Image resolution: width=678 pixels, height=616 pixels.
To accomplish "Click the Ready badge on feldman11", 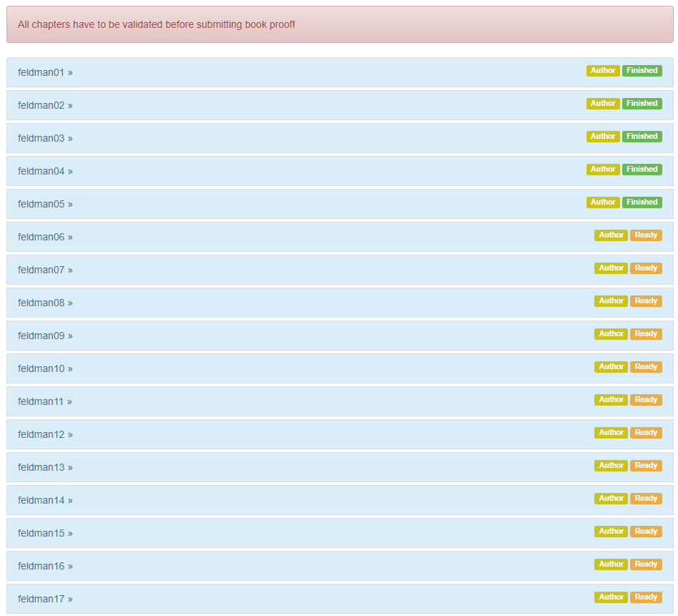I will 646,400.
